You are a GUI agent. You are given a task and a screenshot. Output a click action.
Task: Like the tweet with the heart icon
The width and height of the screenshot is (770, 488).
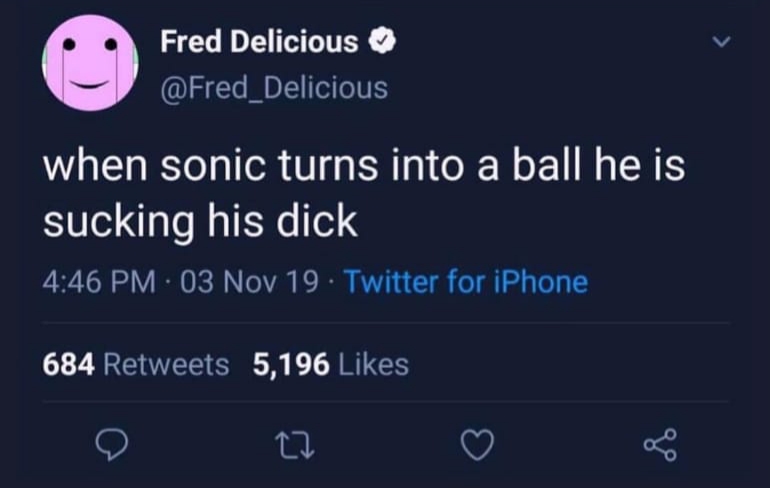pos(478,445)
